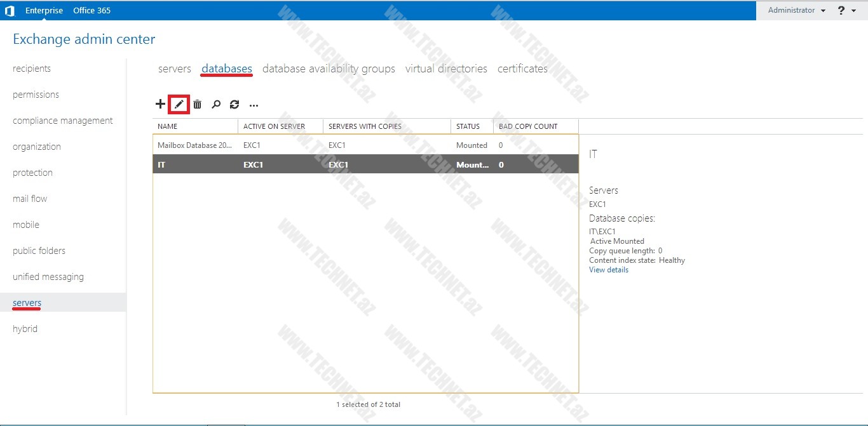Open the certificates tab

522,69
